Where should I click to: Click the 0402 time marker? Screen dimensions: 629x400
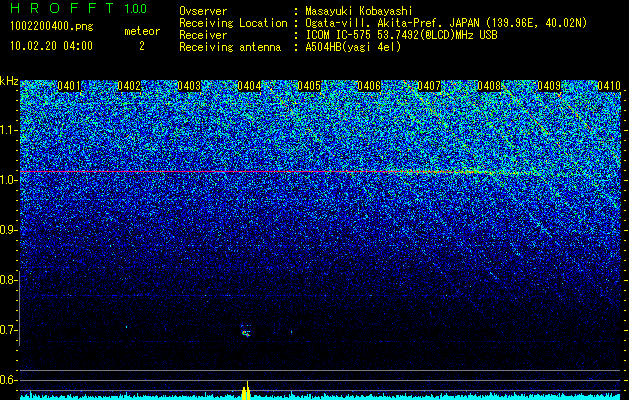click(129, 86)
